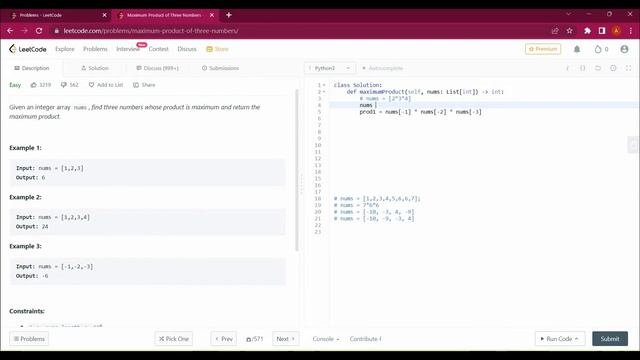
Task: Close the Maximum Product tab
Action: 212,15
